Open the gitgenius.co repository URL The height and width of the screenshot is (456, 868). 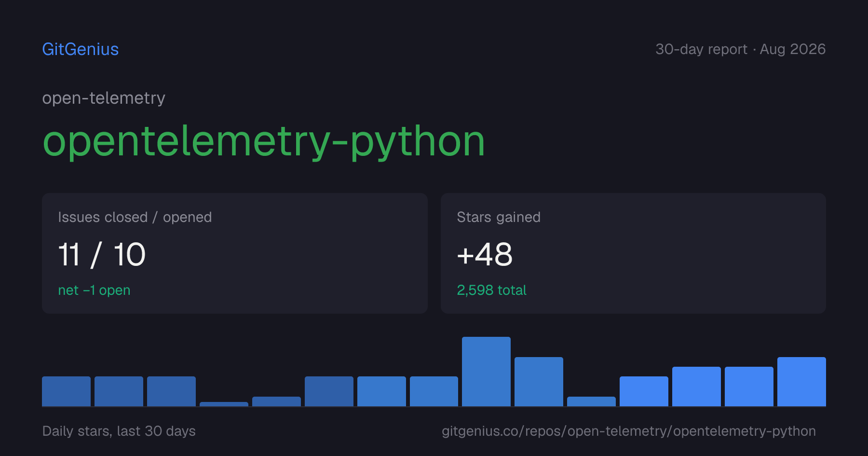(x=629, y=431)
